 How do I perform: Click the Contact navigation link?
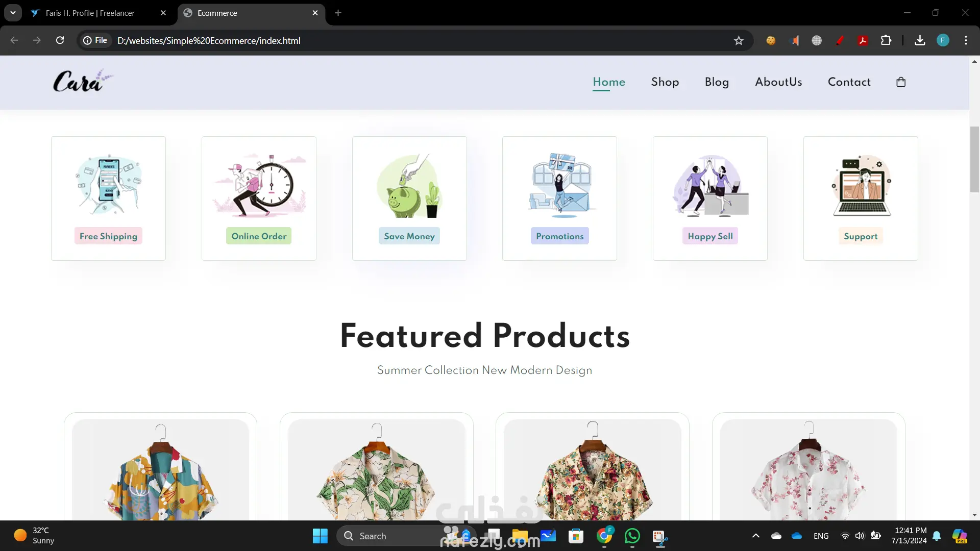tap(849, 82)
